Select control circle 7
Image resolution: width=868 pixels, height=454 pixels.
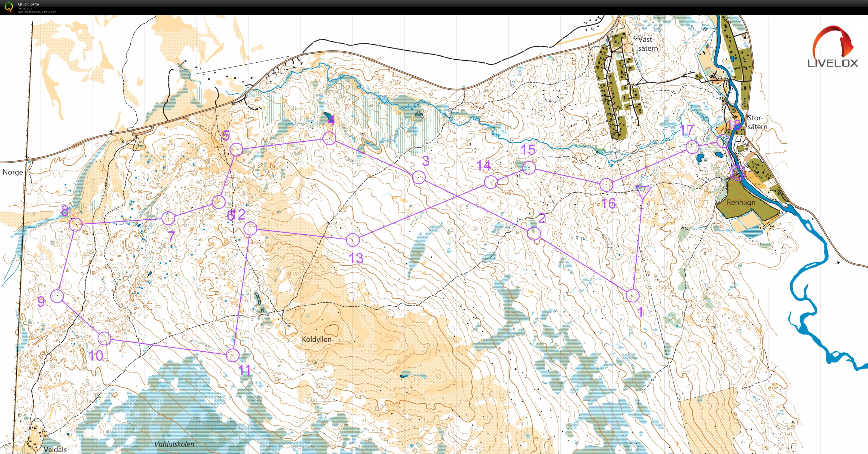tap(169, 218)
